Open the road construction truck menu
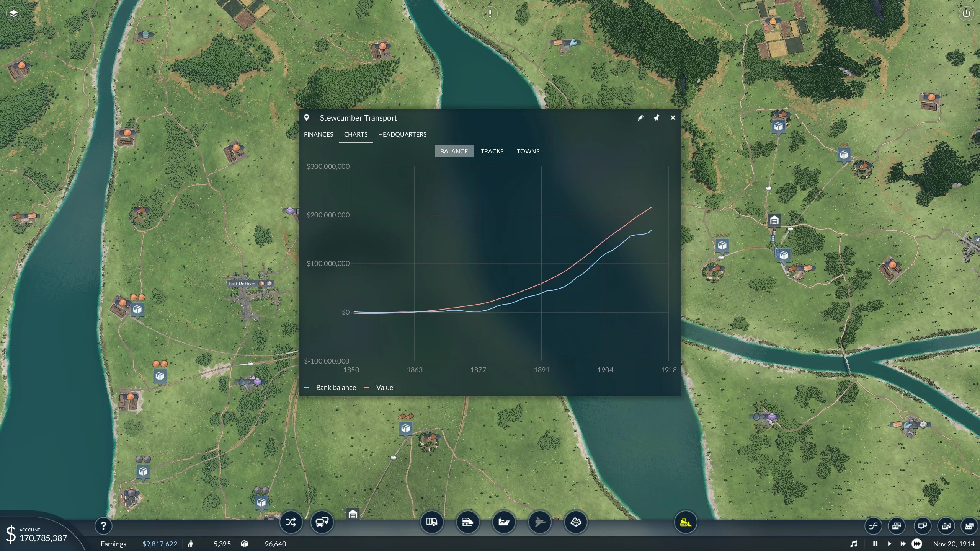The height and width of the screenshot is (551, 980). [432, 522]
